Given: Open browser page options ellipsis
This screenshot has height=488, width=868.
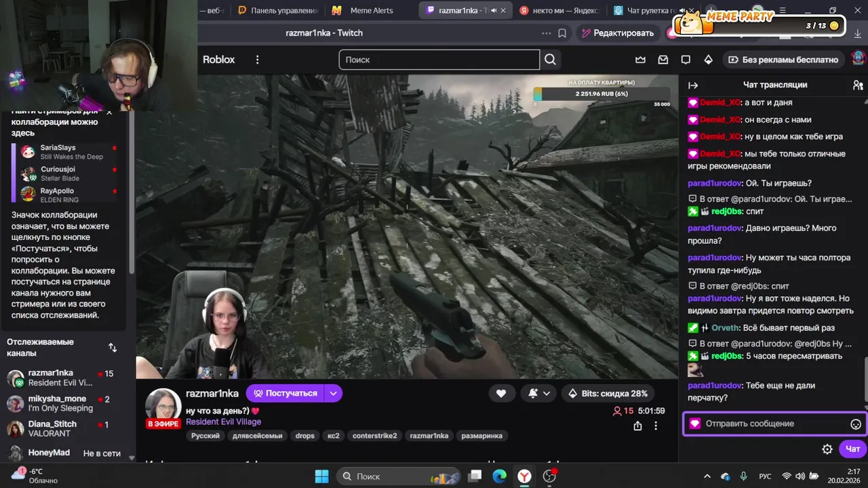Looking at the screenshot, I should click(547, 33).
